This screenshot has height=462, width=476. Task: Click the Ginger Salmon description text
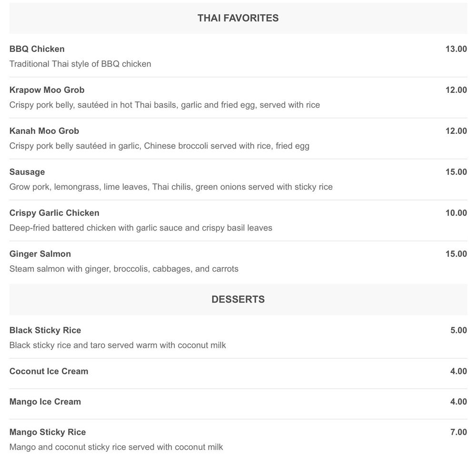124,269
